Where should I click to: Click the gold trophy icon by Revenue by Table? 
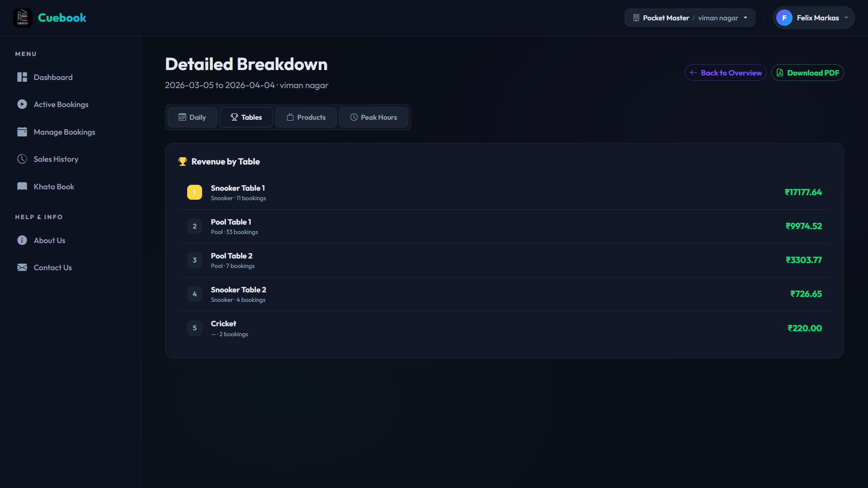183,162
